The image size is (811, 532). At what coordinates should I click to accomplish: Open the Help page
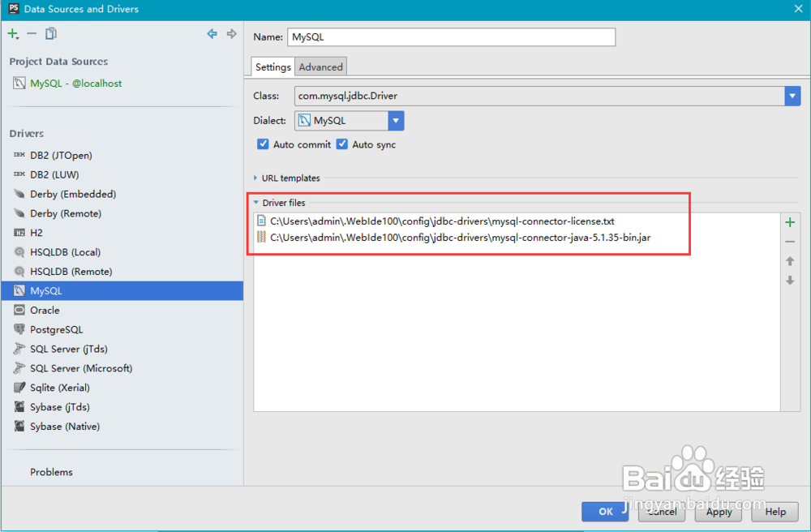tap(775, 512)
